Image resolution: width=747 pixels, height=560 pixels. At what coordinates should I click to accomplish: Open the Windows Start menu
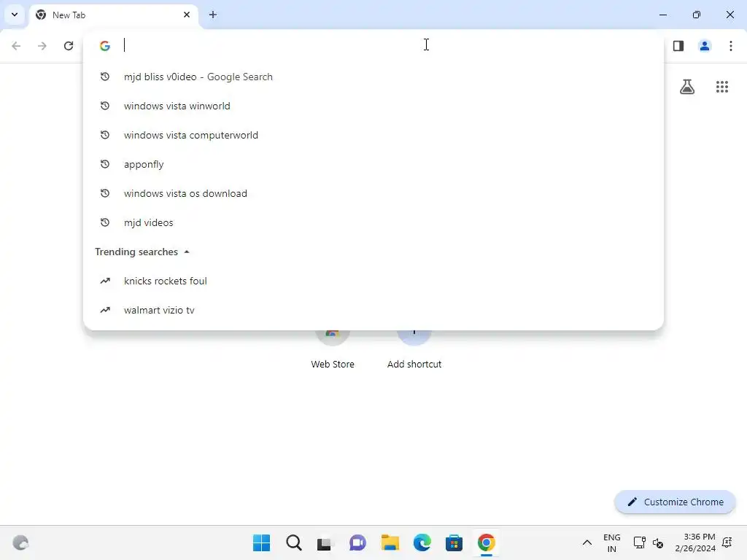click(x=261, y=542)
